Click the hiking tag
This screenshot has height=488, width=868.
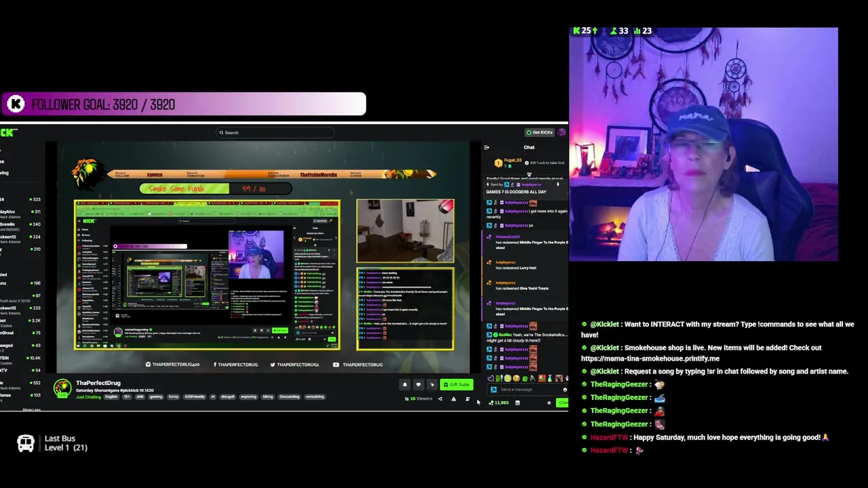point(268,397)
